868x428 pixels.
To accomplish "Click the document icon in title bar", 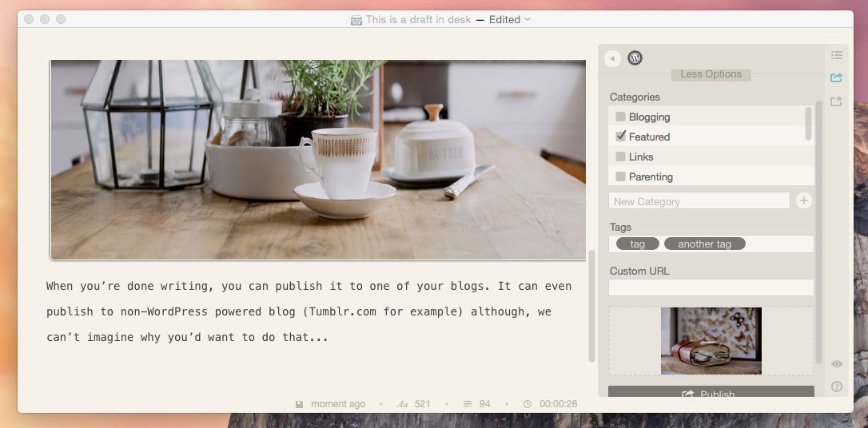I will tap(356, 20).
